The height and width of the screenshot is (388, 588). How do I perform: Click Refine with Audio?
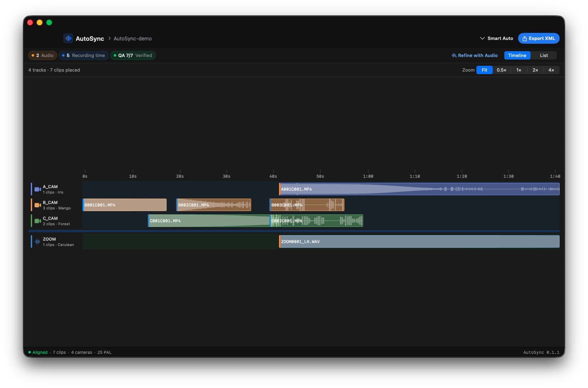click(x=475, y=55)
